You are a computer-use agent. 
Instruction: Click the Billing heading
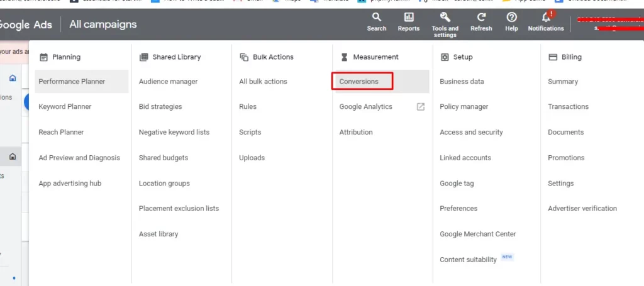(x=572, y=57)
